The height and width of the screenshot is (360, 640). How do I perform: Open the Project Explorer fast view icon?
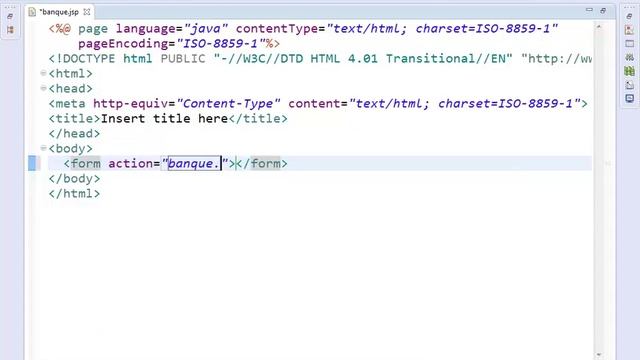[10, 30]
